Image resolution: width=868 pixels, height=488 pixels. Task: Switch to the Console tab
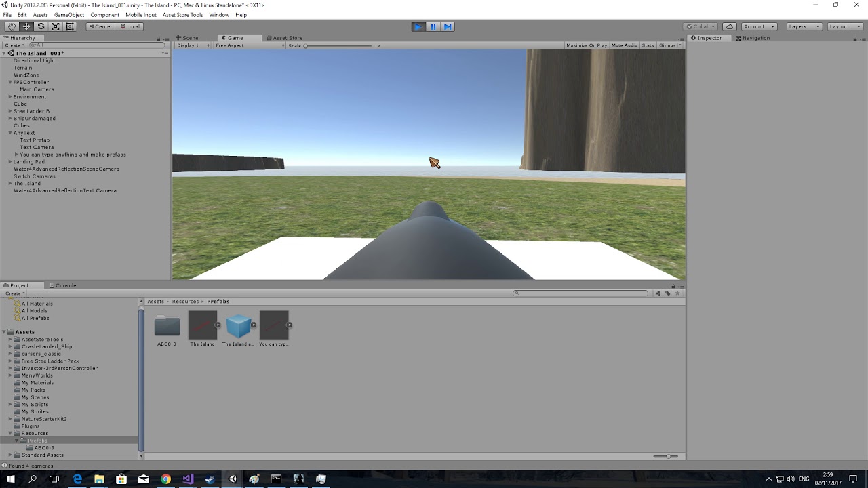tap(62, 285)
